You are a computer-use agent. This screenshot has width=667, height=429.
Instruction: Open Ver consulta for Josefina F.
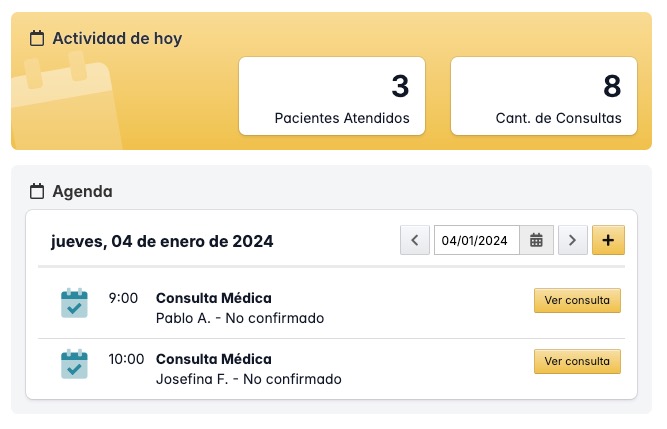pyautogui.click(x=577, y=361)
